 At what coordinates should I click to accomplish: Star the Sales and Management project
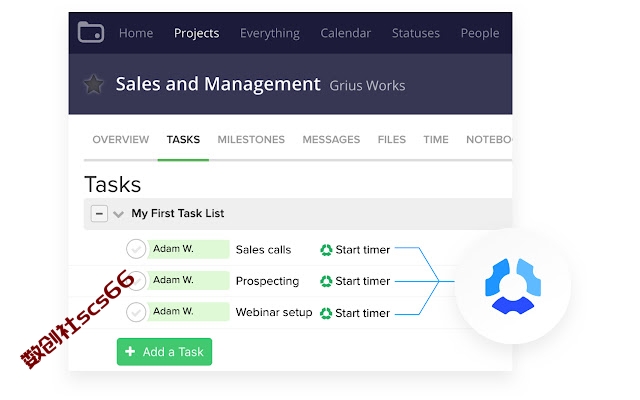tap(93, 84)
